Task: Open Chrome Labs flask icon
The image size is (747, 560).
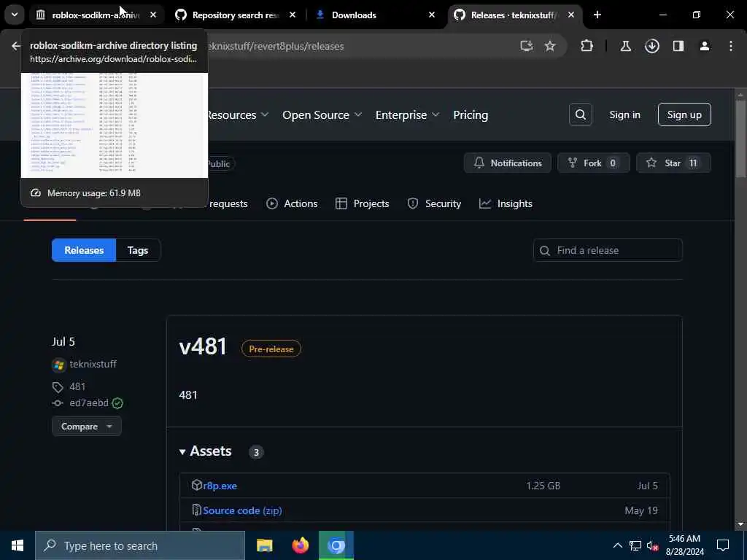Action: (625, 46)
